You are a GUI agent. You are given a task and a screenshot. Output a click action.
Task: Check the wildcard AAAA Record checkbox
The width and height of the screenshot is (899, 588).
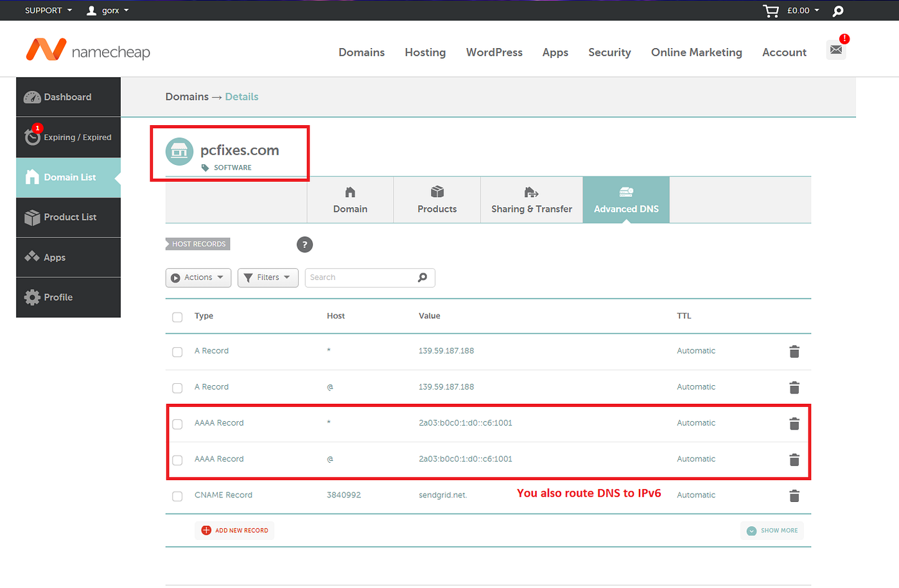[x=177, y=424]
